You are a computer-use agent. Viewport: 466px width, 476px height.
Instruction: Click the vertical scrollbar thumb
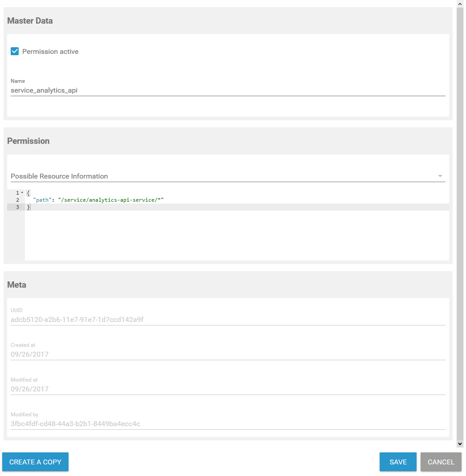[460, 223]
